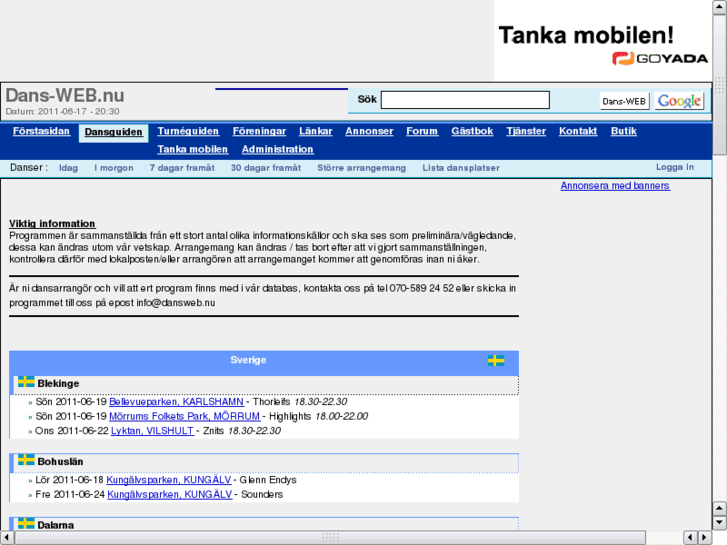The height and width of the screenshot is (545, 727).
Task: Click the horizontal scrollbar left arrow
Action: coord(6,538)
